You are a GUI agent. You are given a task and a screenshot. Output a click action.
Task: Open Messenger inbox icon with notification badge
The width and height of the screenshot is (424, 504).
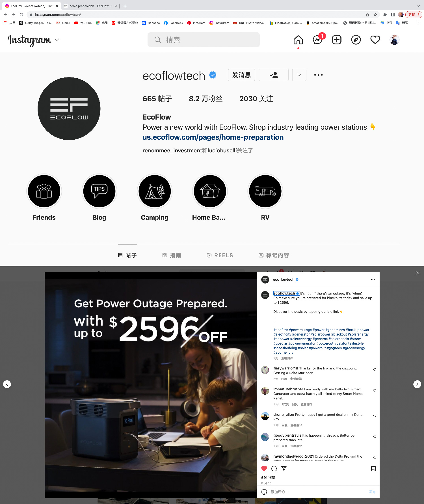[318, 40]
